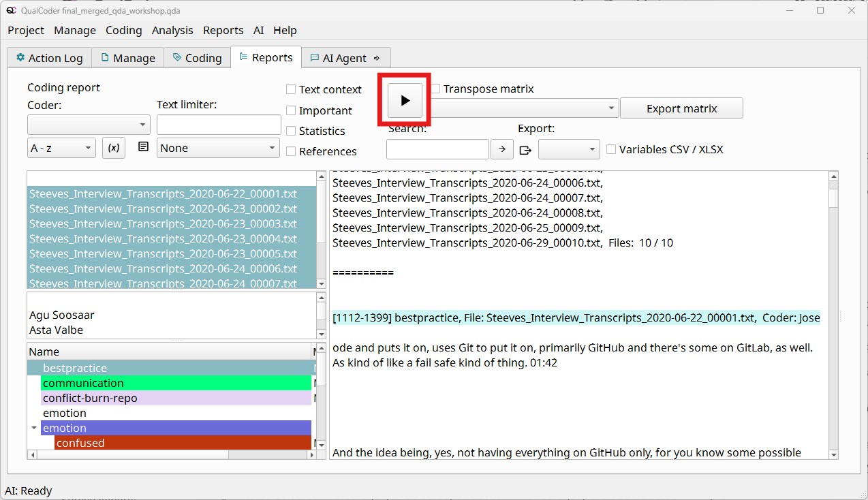Screen dimensions: 868x500
Task: Click scroll down arrow of cases list
Action: tap(321, 333)
